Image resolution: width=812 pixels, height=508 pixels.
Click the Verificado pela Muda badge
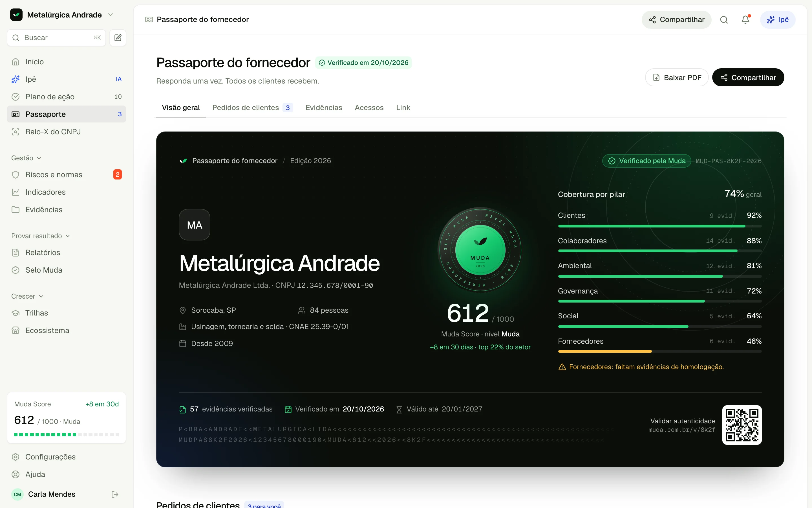pos(646,161)
